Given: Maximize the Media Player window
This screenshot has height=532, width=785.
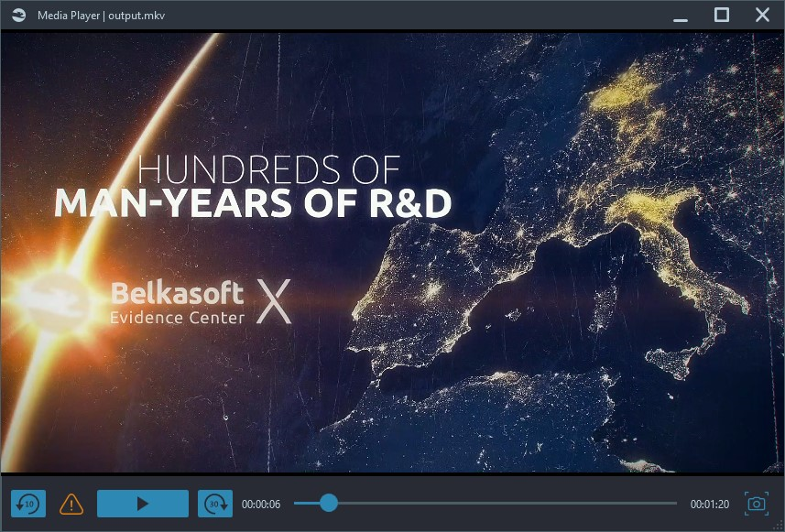Looking at the screenshot, I should (722, 15).
